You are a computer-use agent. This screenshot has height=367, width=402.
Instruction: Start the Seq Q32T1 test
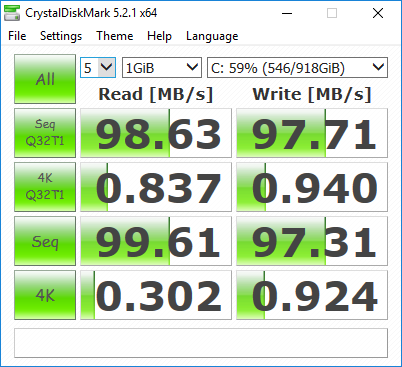pyautogui.click(x=45, y=133)
